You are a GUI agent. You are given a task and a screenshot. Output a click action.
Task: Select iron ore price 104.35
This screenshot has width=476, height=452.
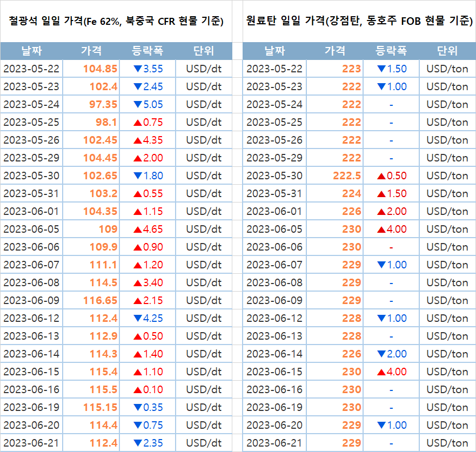[100, 212]
